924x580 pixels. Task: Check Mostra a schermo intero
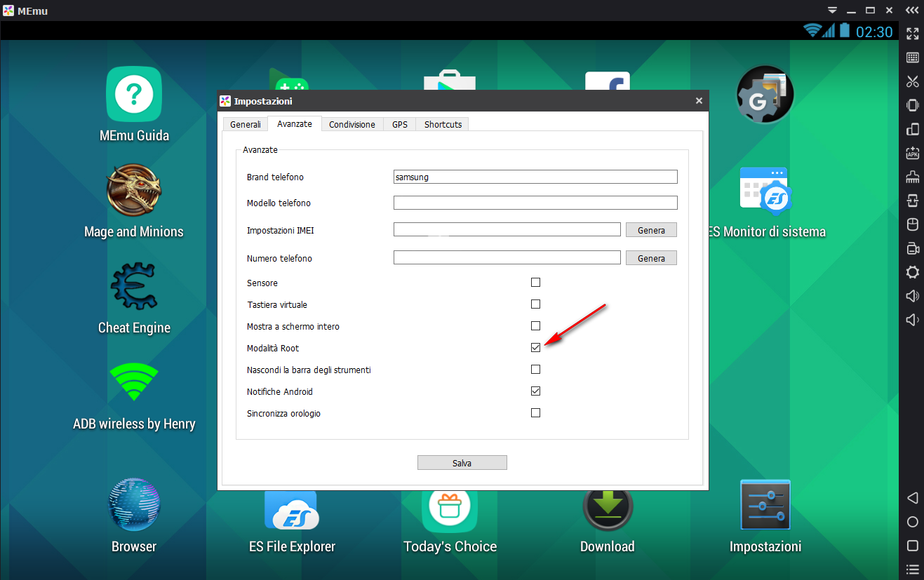[x=536, y=326]
